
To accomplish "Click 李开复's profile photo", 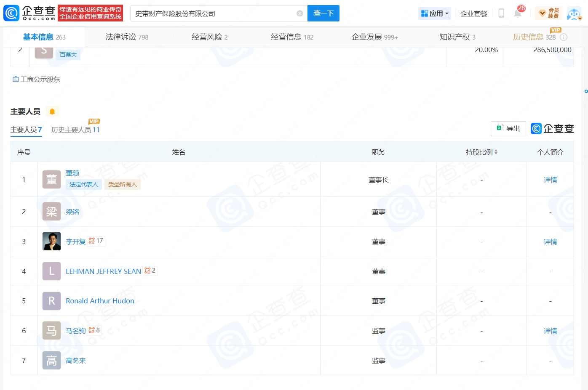I will point(51,241).
